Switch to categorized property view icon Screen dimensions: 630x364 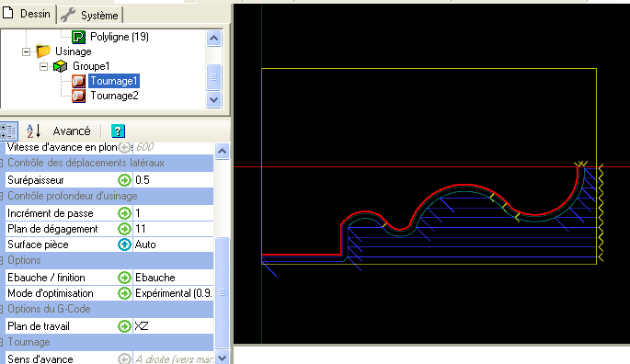pyautogui.click(x=7, y=131)
